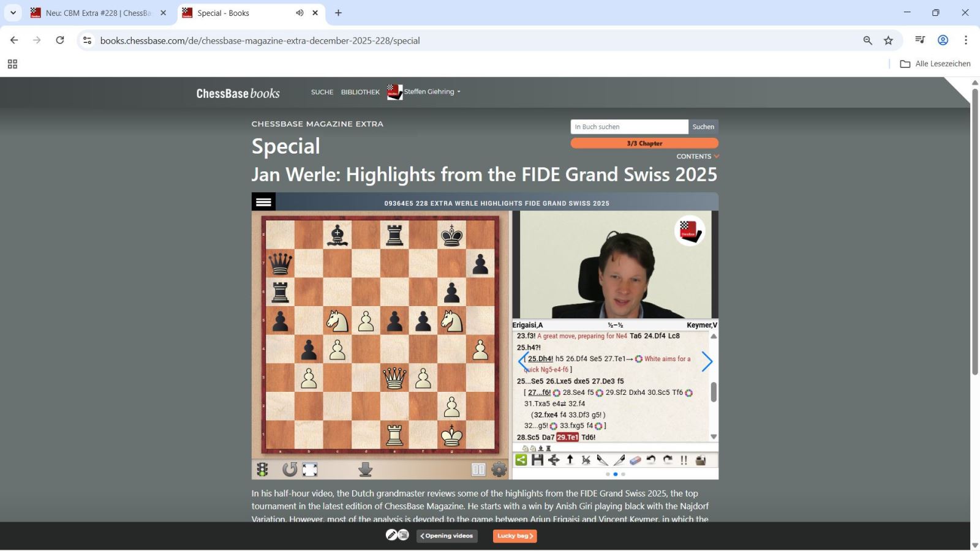Toggle fullscreen board view
Screen dimensions: 980x551
pyautogui.click(x=310, y=470)
